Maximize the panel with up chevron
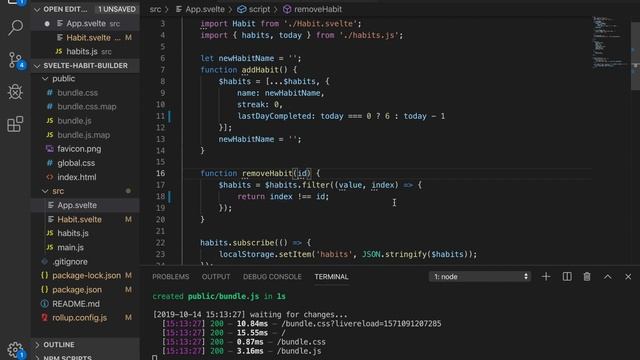The height and width of the screenshot is (360, 640). pos(608,277)
